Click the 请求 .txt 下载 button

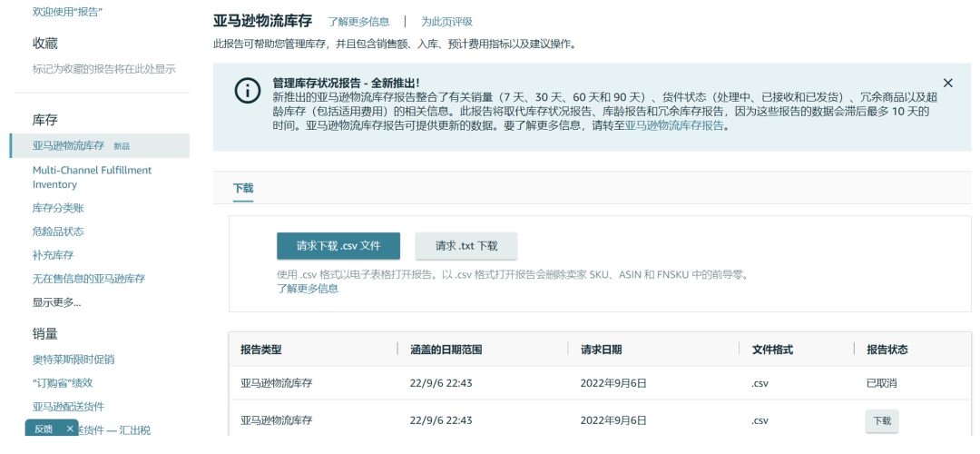click(x=466, y=246)
